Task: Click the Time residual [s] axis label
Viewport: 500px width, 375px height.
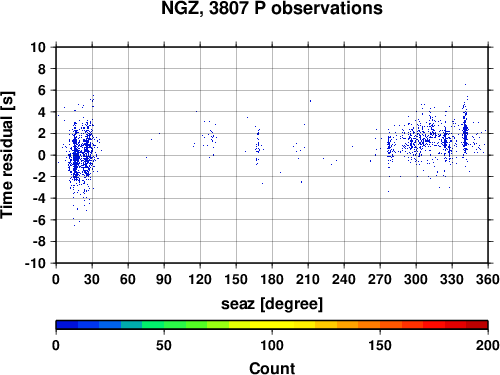Action: [7, 155]
